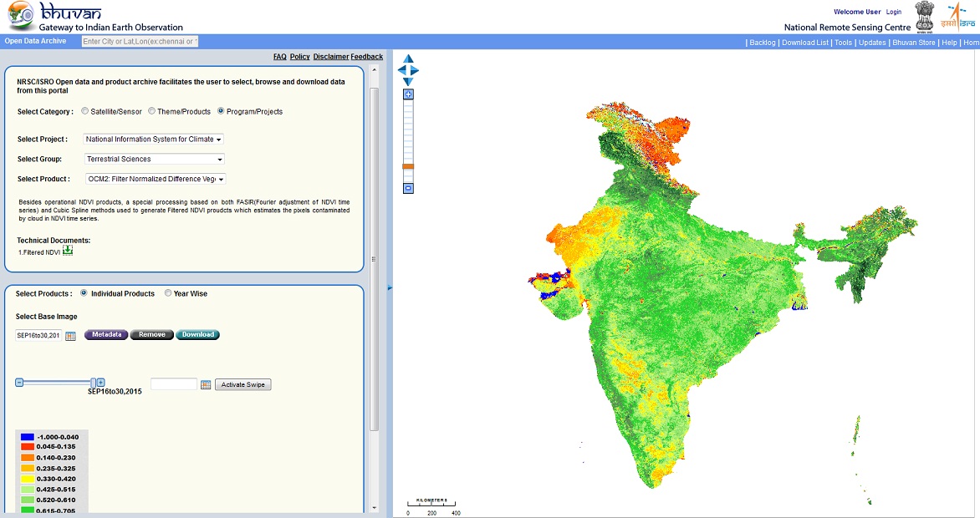Open the Select Product dropdown
The width and height of the screenshot is (980, 518).
[x=156, y=180]
